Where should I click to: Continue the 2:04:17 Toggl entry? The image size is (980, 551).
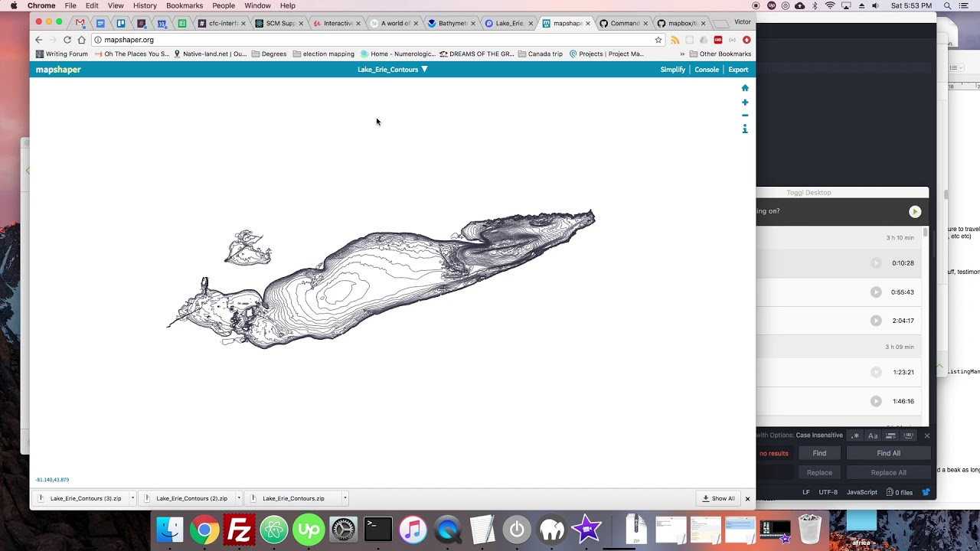coord(876,321)
